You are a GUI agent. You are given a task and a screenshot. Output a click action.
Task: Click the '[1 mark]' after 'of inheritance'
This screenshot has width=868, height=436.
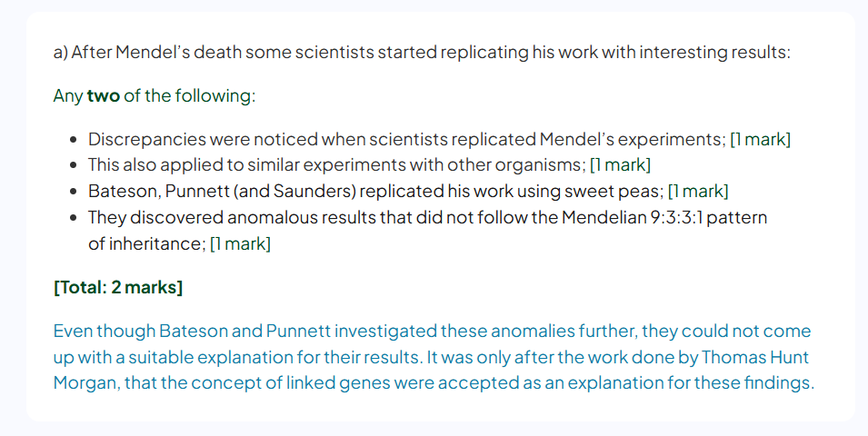coord(240,243)
